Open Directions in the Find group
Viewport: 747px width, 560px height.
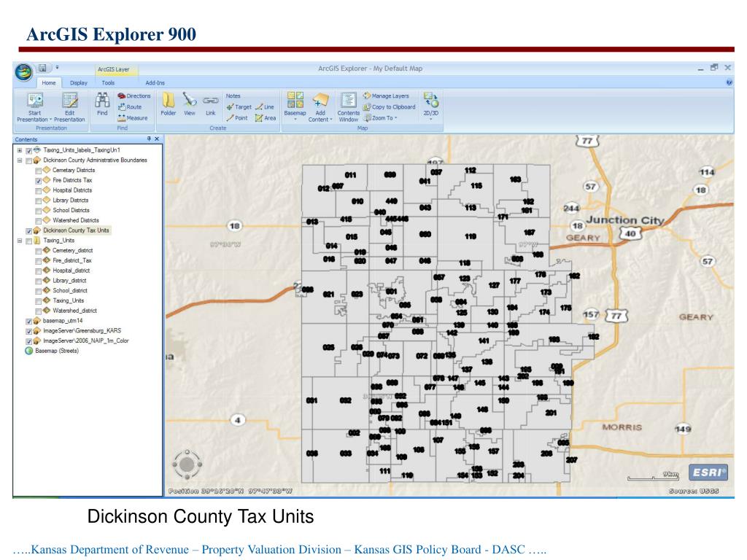[x=134, y=96]
